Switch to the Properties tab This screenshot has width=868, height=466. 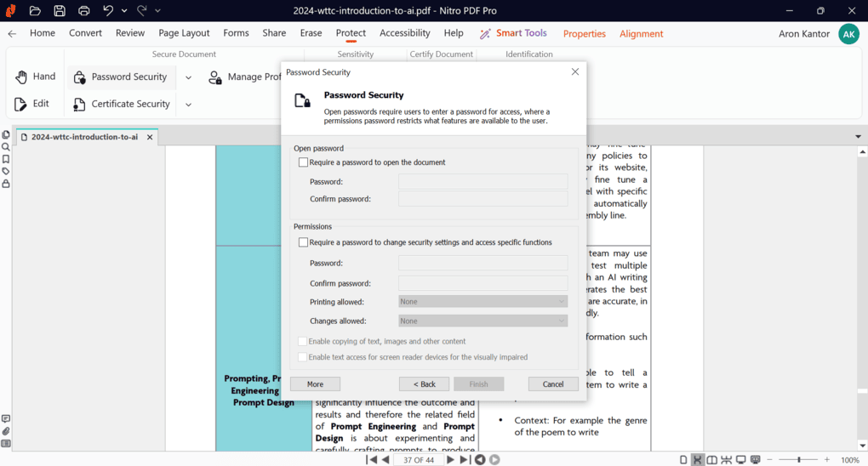584,34
